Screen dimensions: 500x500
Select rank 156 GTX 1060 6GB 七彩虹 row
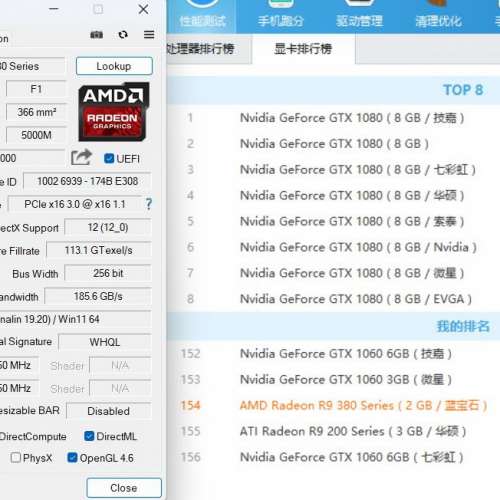click(333, 457)
